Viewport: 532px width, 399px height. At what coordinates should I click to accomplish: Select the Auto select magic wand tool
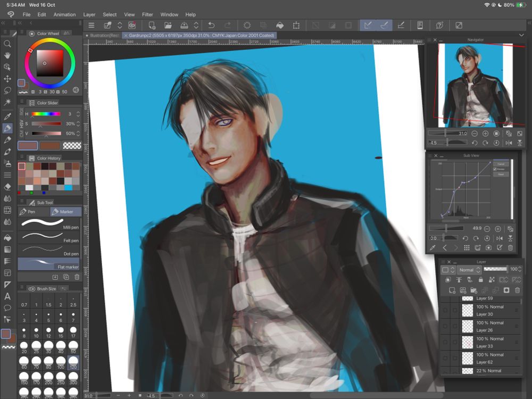coord(7,102)
